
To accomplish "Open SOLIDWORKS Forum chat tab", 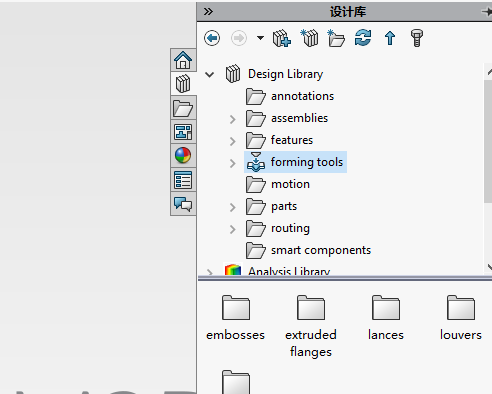I will click(x=183, y=204).
